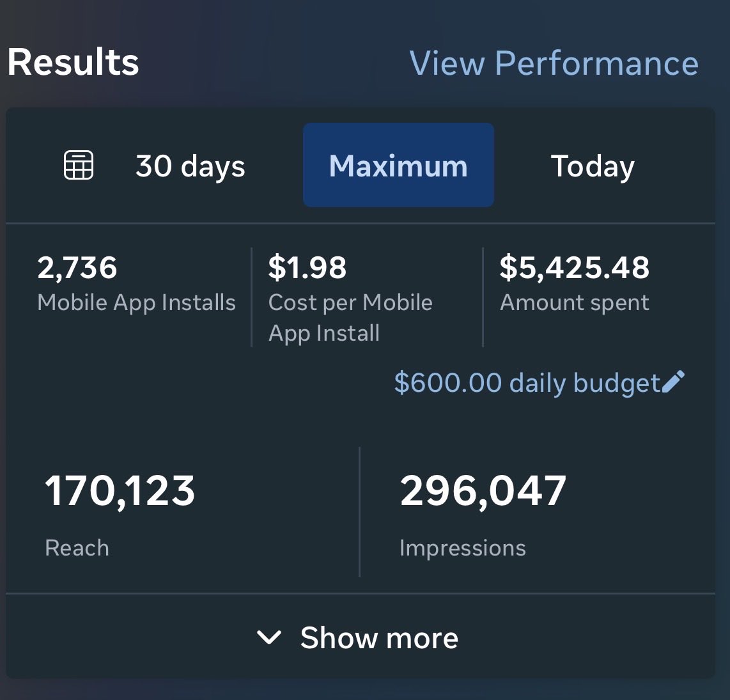The height and width of the screenshot is (700, 730).
Task: Switch to the 30 days tab
Action: point(190,166)
